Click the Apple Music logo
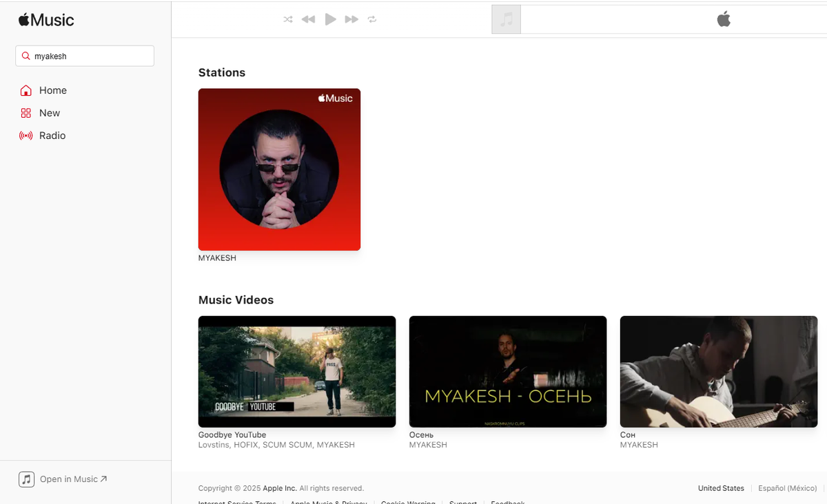827x504 pixels. click(x=46, y=20)
